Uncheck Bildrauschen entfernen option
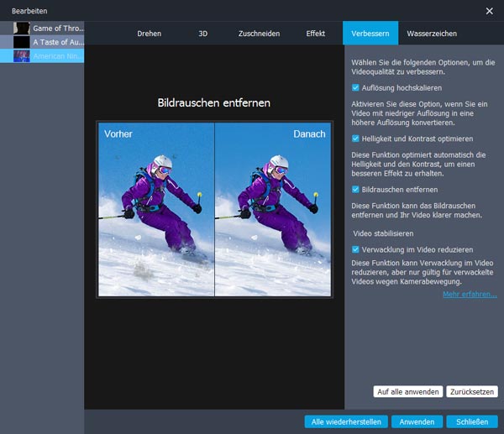 pos(356,190)
